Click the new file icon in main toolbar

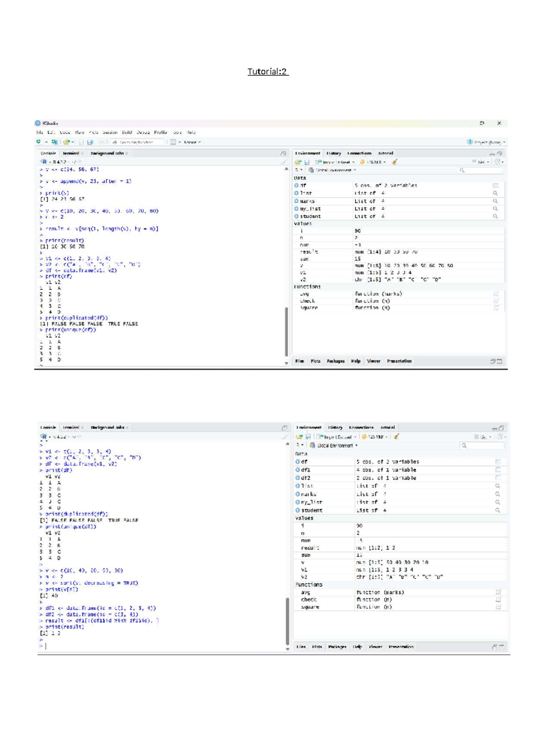(x=39, y=142)
